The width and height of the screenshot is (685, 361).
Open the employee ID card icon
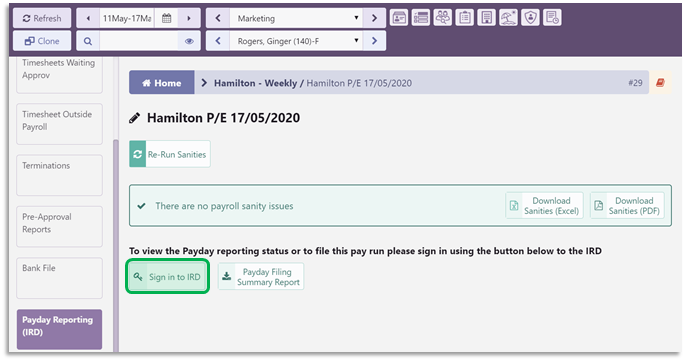click(399, 18)
